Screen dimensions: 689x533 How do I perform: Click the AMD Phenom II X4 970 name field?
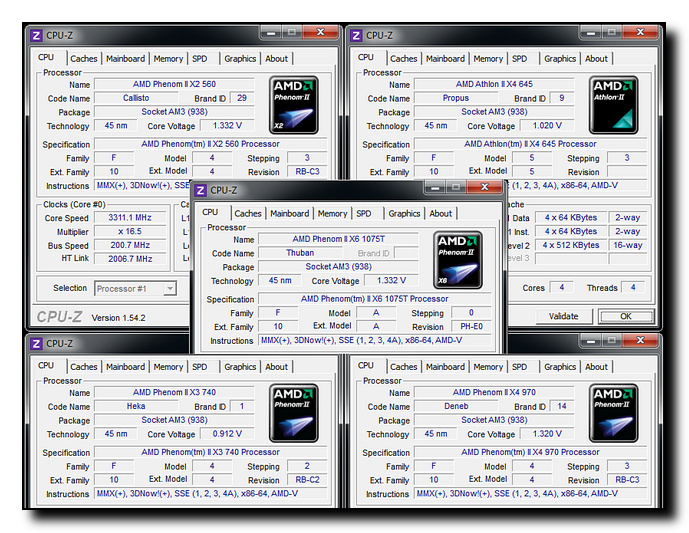tap(494, 392)
